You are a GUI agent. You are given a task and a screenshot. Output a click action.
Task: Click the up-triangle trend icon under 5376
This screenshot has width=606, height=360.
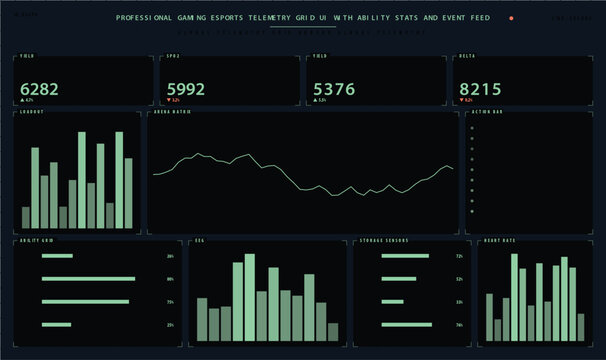tap(315, 100)
